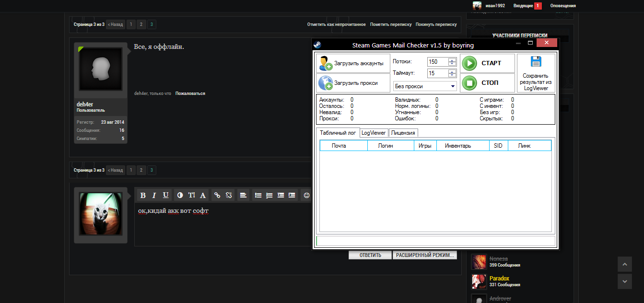Sort by the Линк column header
The image size is (644, 303).
click(x=529, y=146)
